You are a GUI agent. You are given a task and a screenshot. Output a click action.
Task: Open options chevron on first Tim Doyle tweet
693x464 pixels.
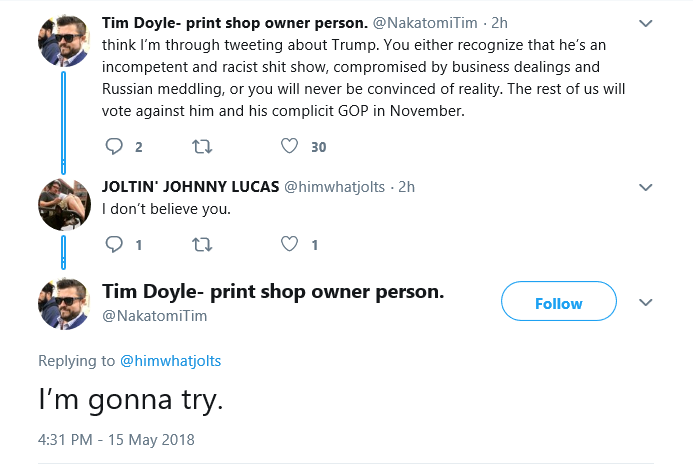coord(646,23)
